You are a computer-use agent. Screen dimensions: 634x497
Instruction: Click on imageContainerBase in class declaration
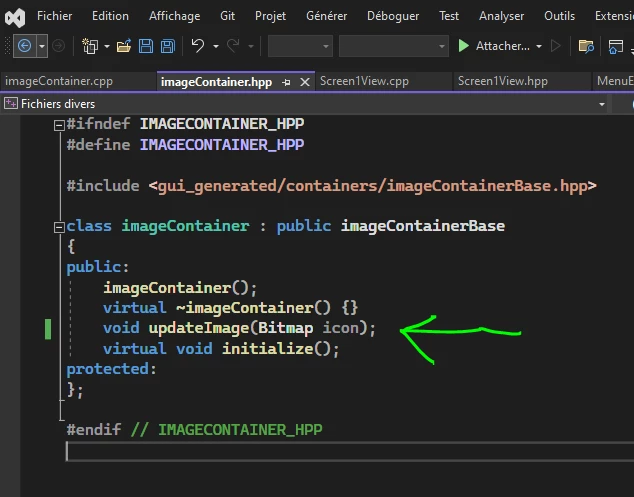[423, 226]
